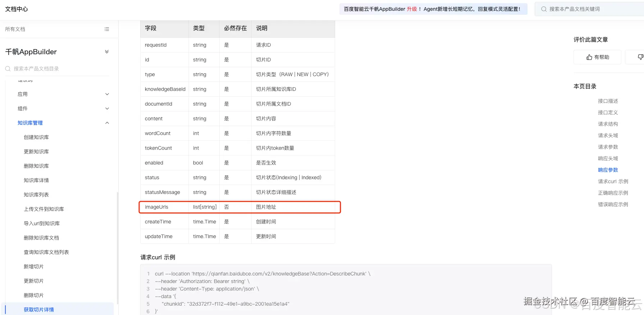Jump to 请求参数 section

pyautogui.click(x=608, y=147)
